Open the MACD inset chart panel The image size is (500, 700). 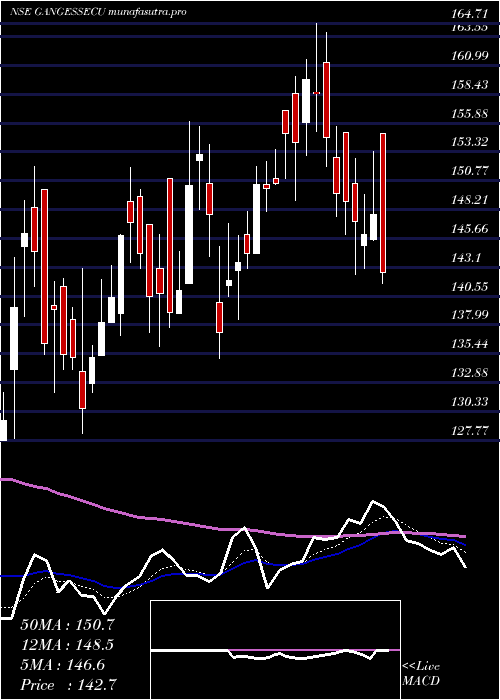(275, 650)
